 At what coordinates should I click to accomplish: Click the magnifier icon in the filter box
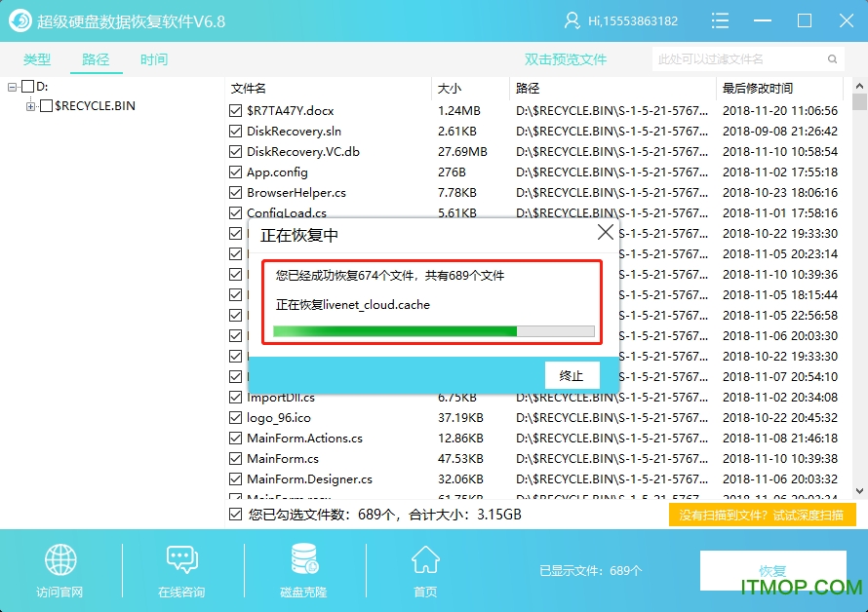833,58
